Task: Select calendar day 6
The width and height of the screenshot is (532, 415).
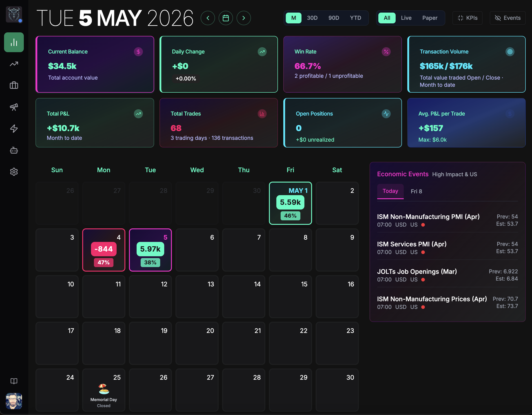Action: (197, 250)
